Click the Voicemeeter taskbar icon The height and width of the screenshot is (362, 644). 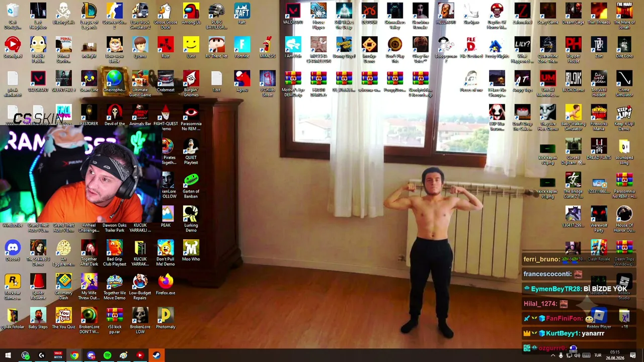[58, 355]
